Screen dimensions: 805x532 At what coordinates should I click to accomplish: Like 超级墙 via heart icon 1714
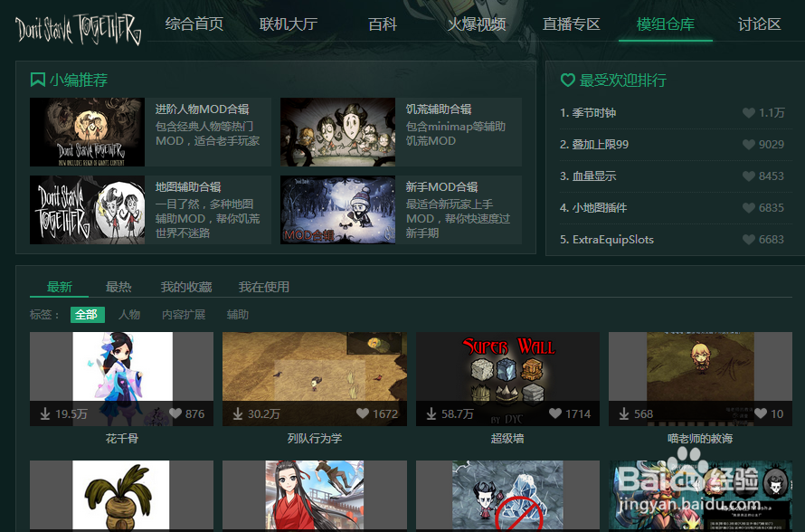point(555,413)
